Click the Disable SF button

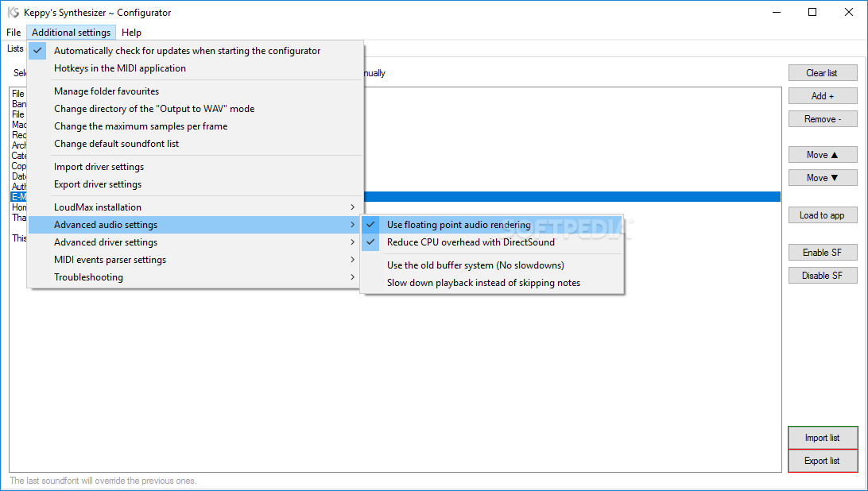pos(823,276)
